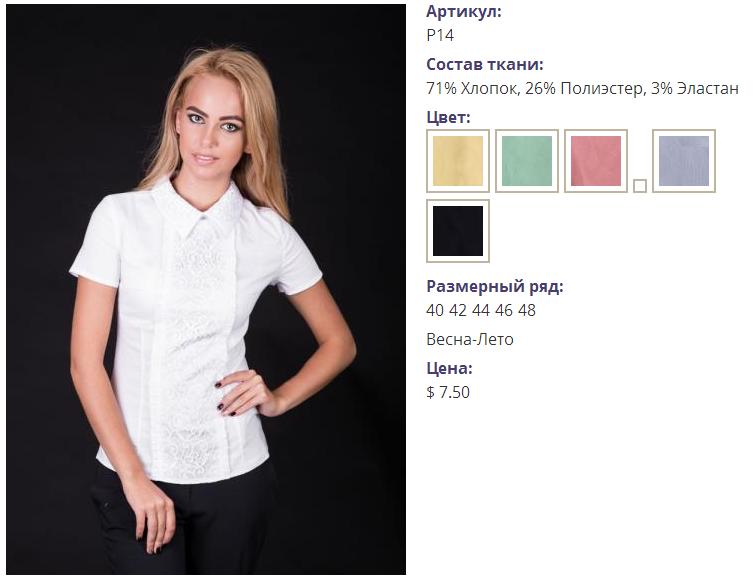Open the white blouse product photo
The width and height of the screenshot is (755, 580).
(206, 289)
